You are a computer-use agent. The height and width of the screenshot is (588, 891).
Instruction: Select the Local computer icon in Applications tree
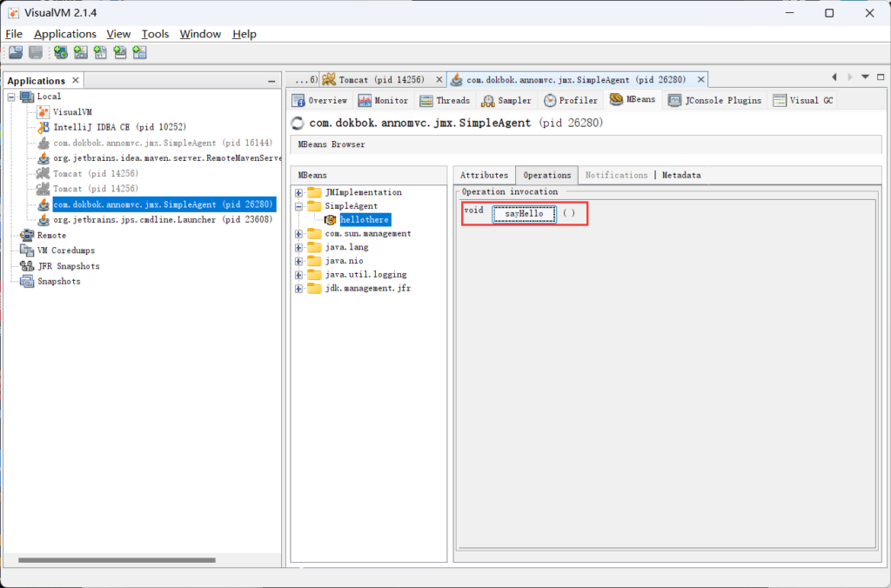[27, 97]
